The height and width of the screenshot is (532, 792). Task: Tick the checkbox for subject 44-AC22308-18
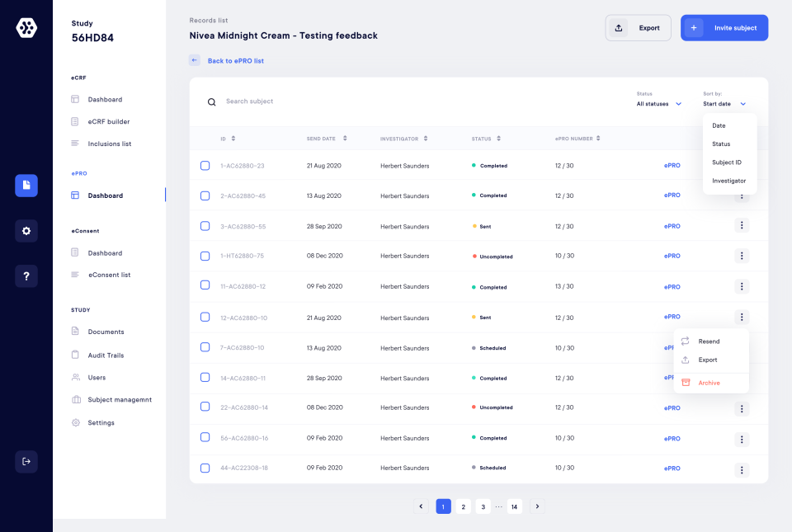205,468
